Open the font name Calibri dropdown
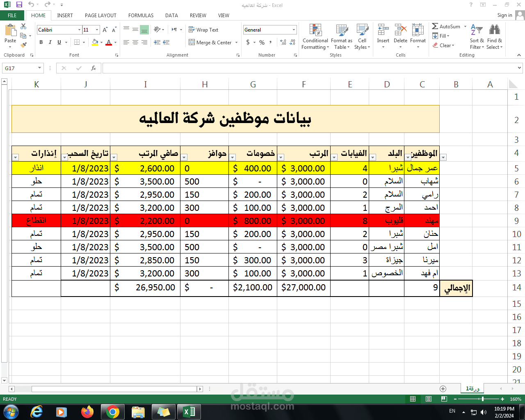 [79, 30]
